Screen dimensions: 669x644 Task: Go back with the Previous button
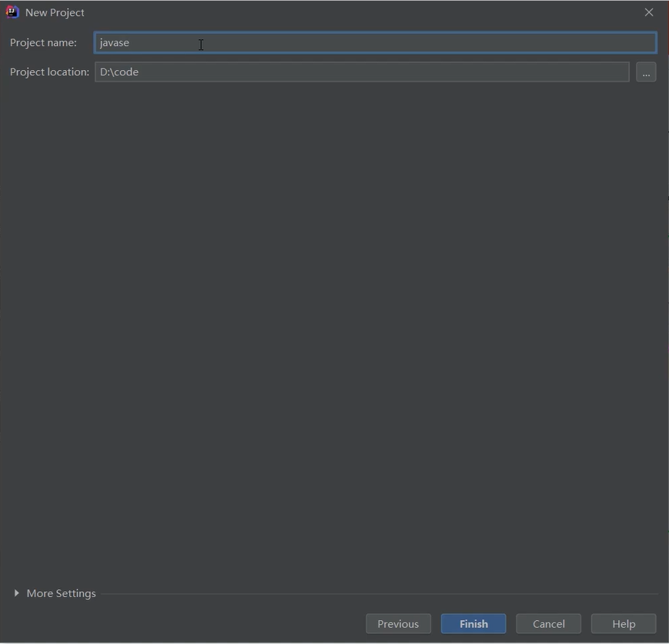399,623
